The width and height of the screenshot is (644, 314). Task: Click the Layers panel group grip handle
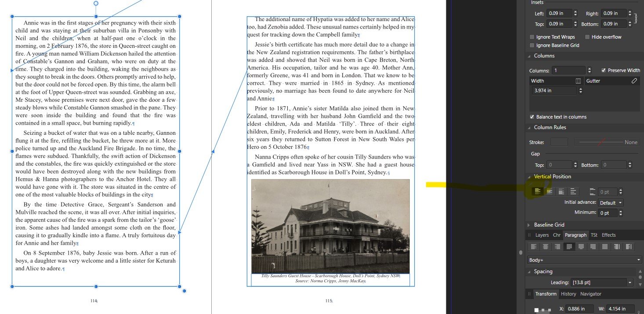[529, 235]
